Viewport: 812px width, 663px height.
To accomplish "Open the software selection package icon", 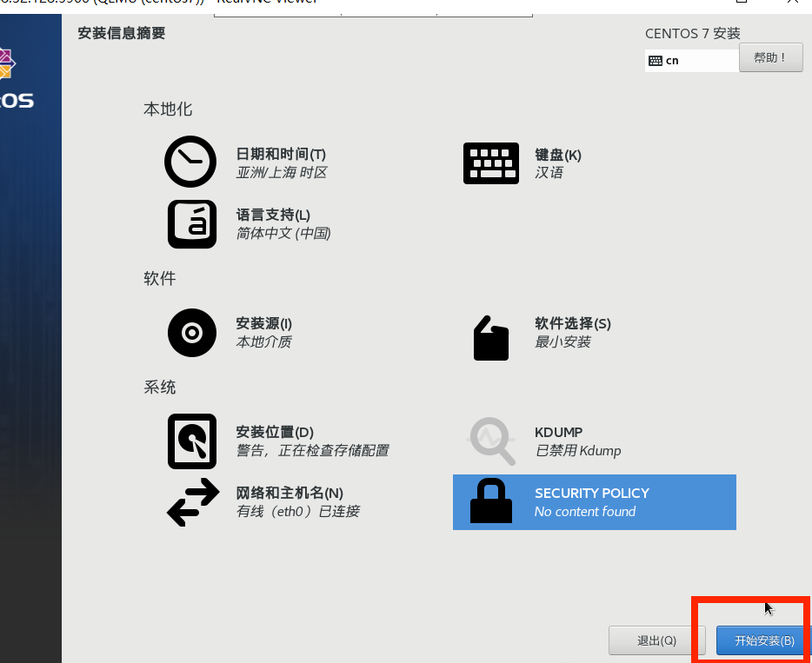I will pyautogui.click(x=491, y=338).
